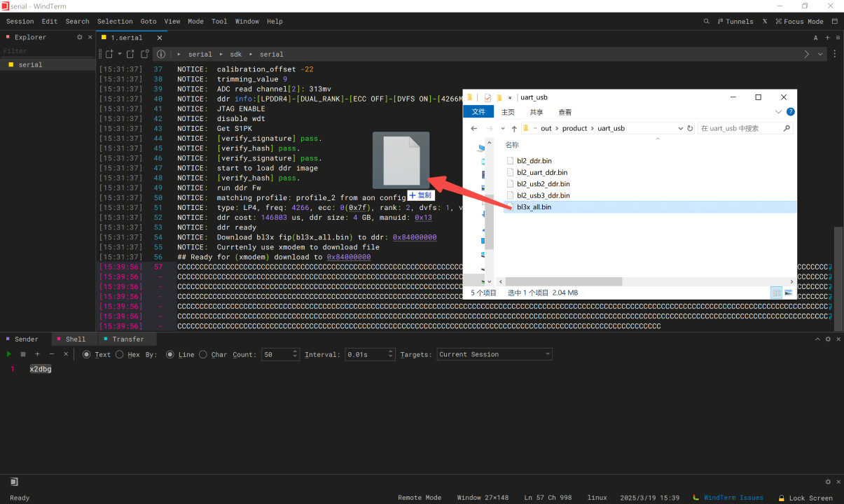
Task: Close the Explorer pane
Action: [90, 37]
